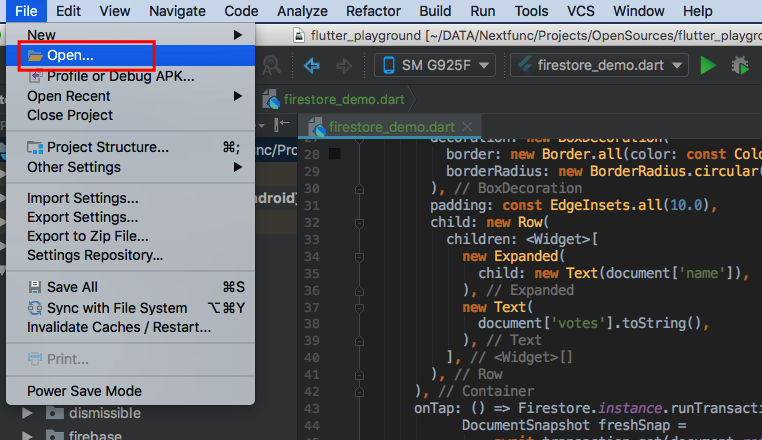
Task: Select Sync with File System
Action: point(116,308)
